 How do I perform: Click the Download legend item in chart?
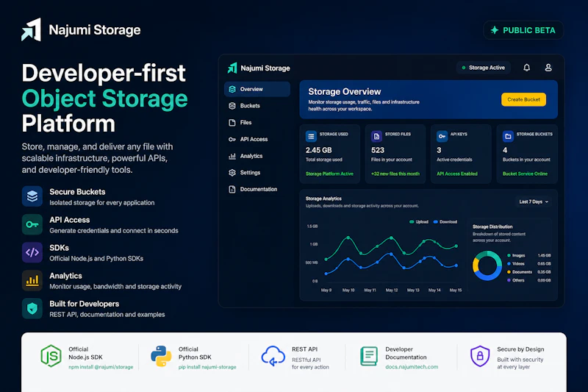pyautogui.click(x=445, y=221)
